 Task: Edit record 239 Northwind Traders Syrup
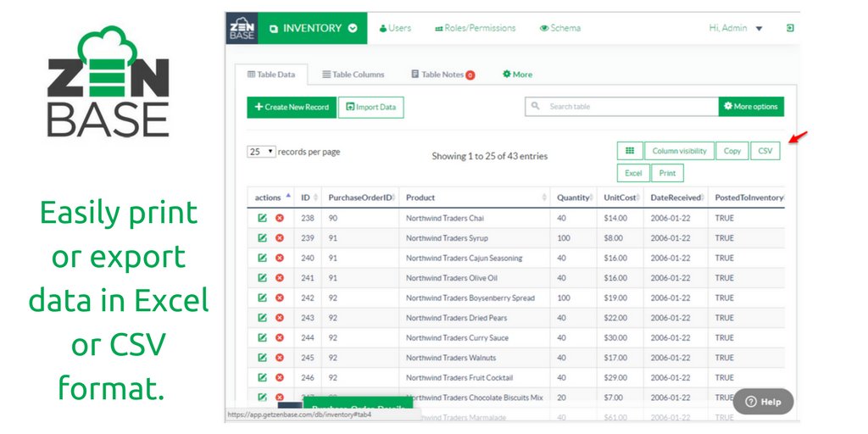click(x=263, y=238)
